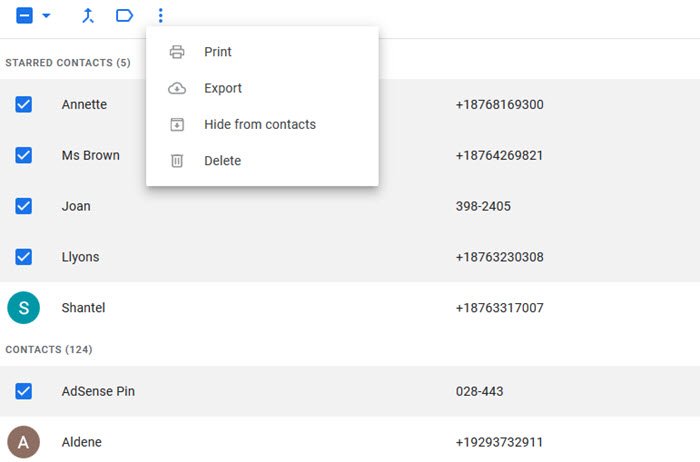Screen dimensions: 700x462
Task: Open the Llyons contact name
Action: point(80,257)
